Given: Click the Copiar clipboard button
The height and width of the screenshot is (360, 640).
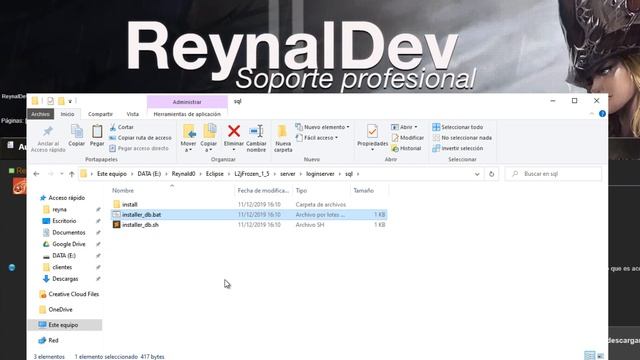Looking at the screenshot, I should pos(77,136).
